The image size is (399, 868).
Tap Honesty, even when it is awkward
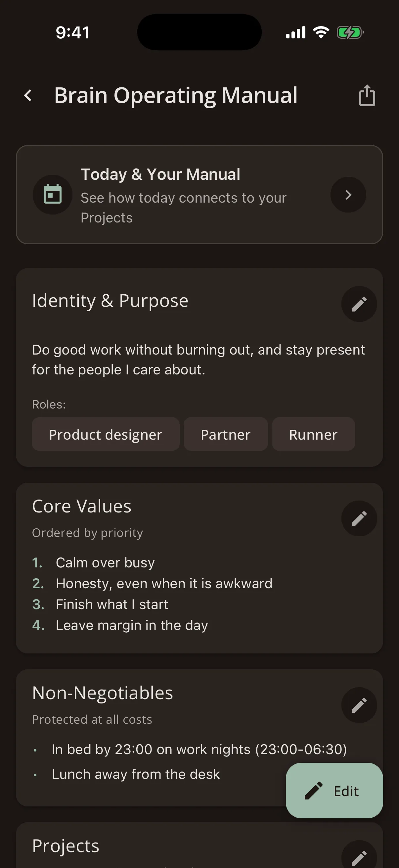point(164,584)
